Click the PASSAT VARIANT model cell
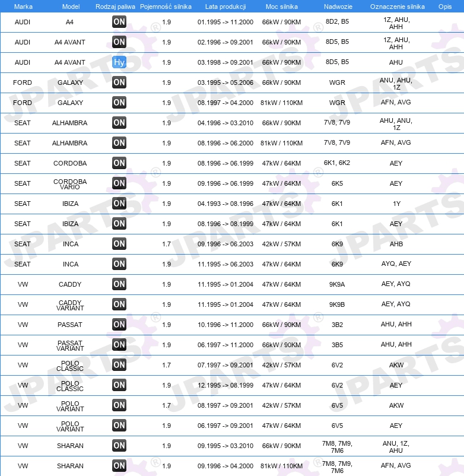The image size is (464, 476). point(70,345)
